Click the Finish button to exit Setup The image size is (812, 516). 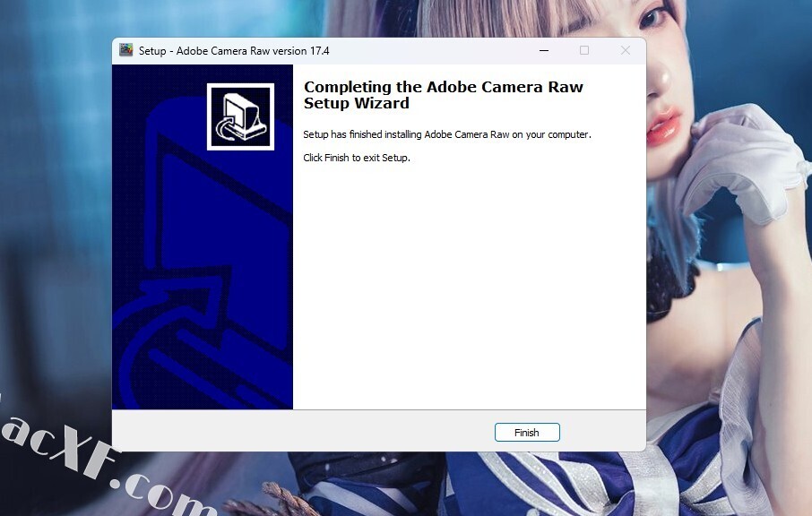pos(527,432)
